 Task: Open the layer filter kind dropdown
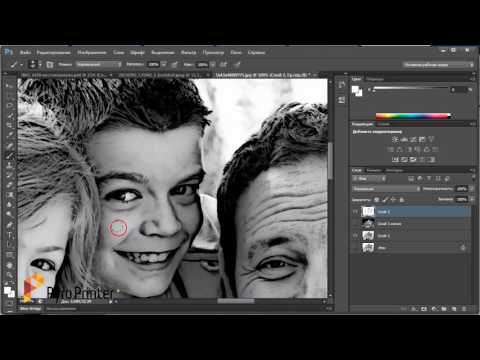coord(369,179)
